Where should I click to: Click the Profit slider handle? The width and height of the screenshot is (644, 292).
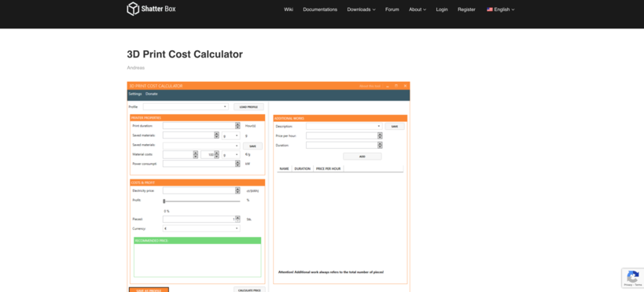point(164,201)
